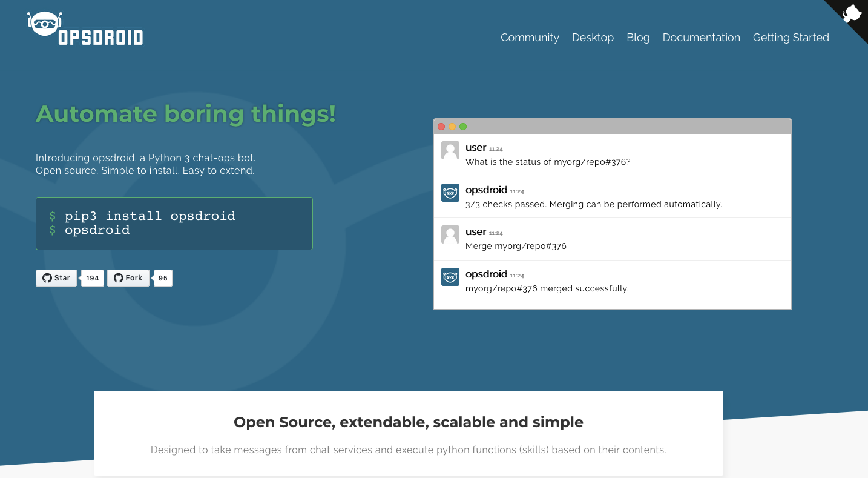Click the 'Designed to take messages from chat services' description
868x478 pixels.
click(x=409, y=450)
